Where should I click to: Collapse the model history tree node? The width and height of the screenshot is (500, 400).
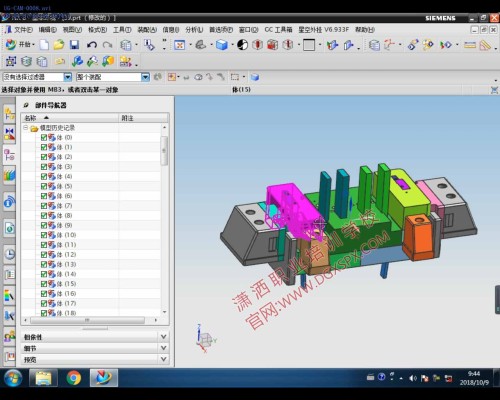click(26, 128)
